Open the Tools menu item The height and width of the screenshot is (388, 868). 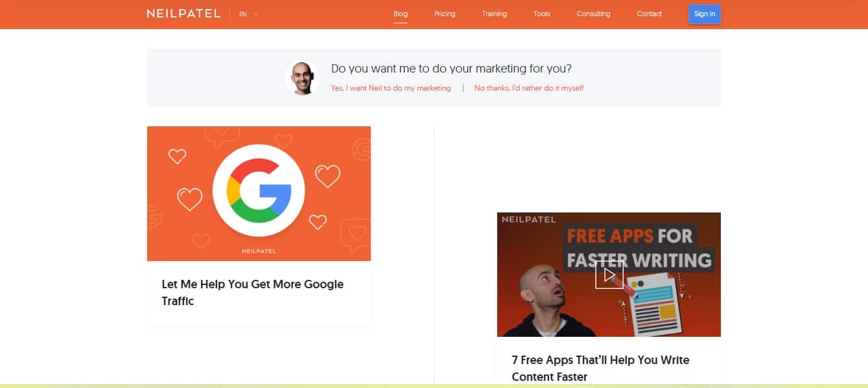coord(542,14)
